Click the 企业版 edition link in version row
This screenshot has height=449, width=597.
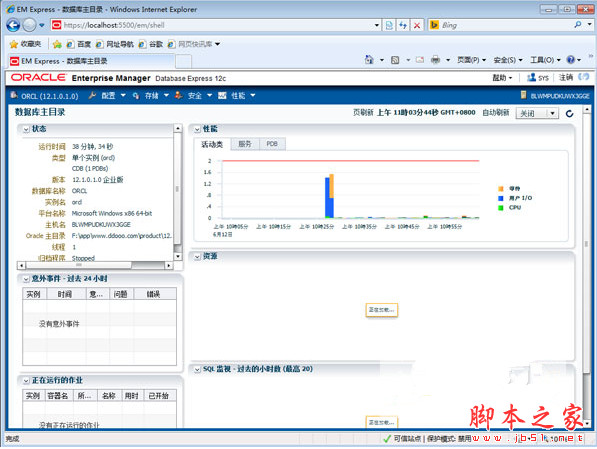point(113,180)
